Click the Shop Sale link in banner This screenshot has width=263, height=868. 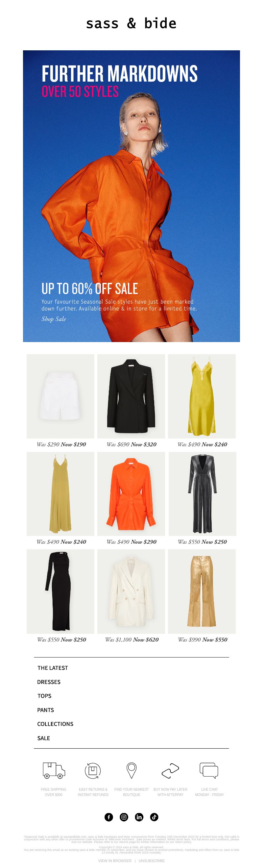[x=54, y=319]
